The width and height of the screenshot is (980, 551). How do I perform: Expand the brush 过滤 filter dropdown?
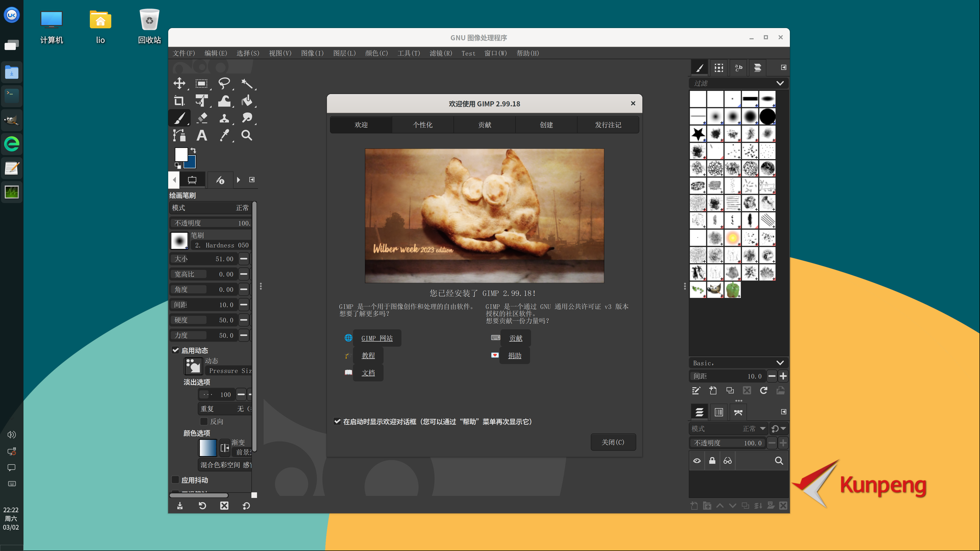[x=779, y=83]
